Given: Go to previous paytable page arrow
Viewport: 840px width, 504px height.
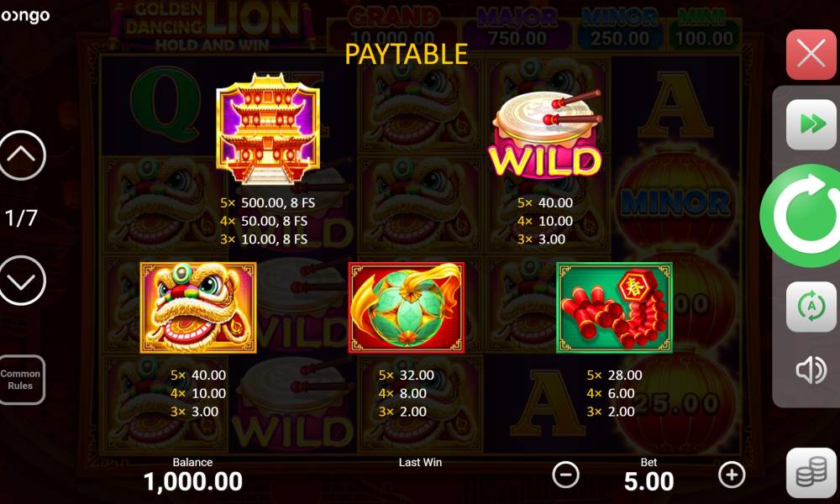Looking at the screenshot, I should (21, 155).
